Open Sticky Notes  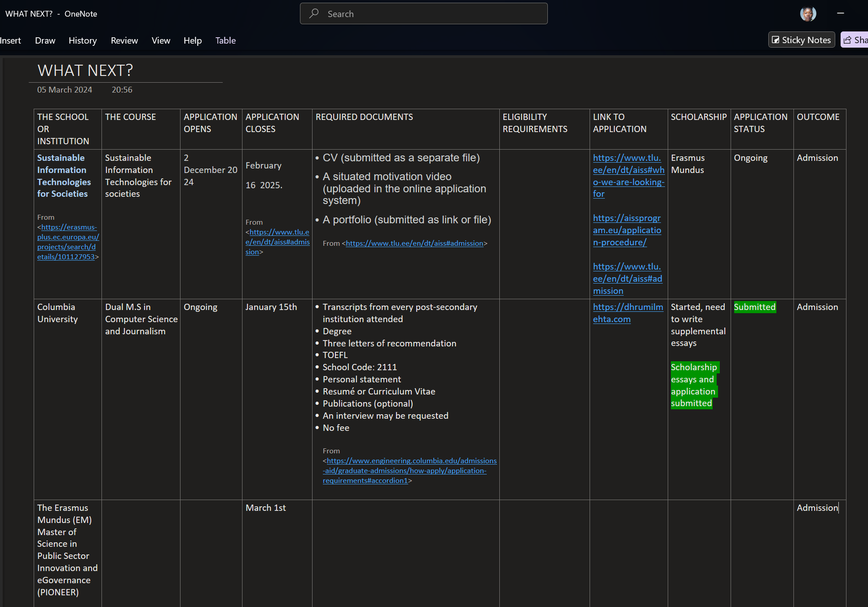pyautogui.click(x=802, y=40)
